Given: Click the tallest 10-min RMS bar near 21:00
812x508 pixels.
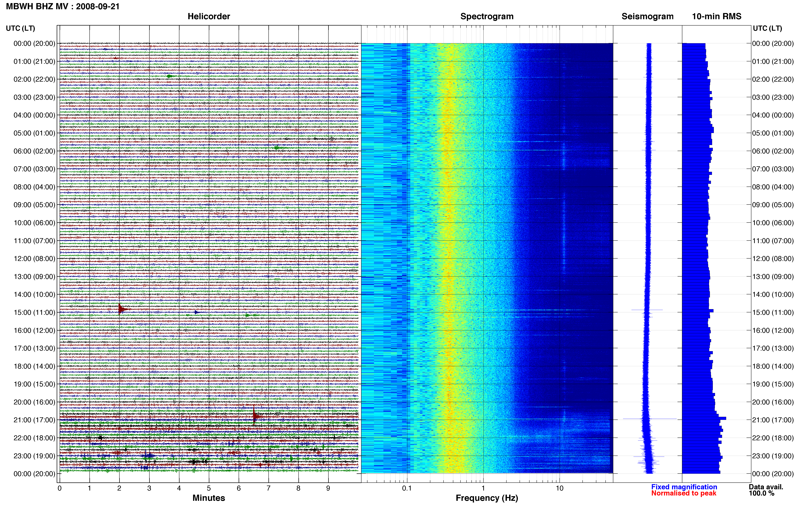Looking at the screenshot, I should (x=704, y=418).
